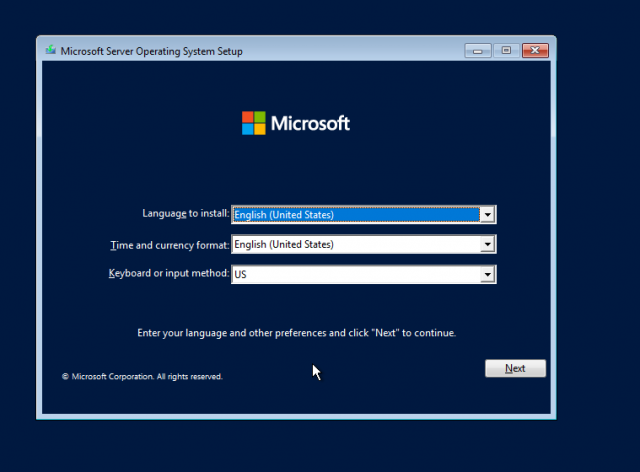Click the Microsoft Corporation copyright notice
Screen dimensions: 640x472
pos(142,377)
